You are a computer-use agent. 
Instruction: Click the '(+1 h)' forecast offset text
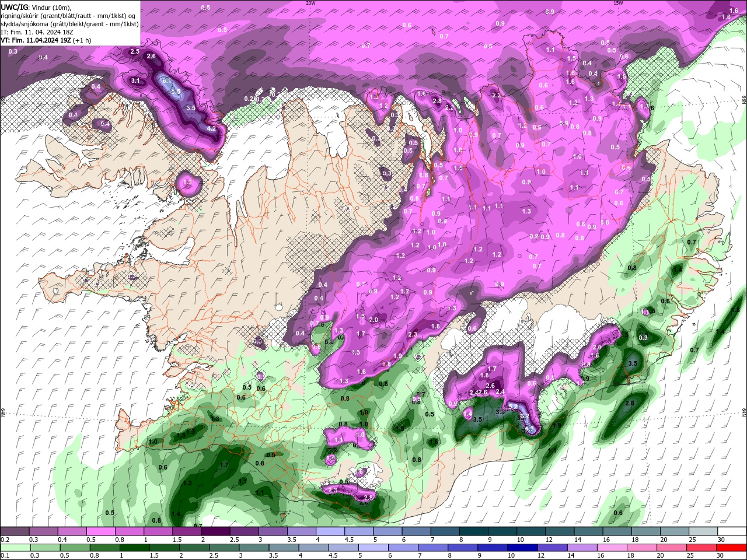(x=82, y=40)
